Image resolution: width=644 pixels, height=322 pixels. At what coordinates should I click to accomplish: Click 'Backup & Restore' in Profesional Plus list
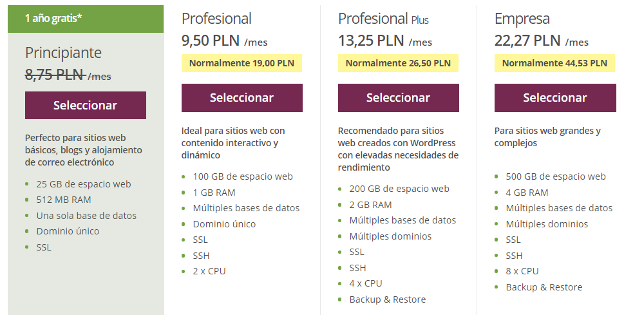388,299
